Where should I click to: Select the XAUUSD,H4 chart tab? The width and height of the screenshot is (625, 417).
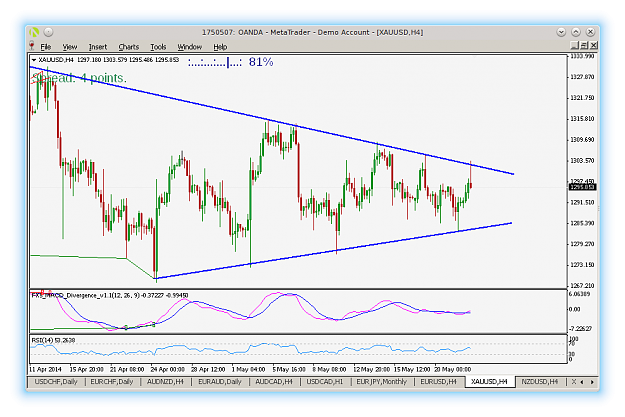coord(489,382)
